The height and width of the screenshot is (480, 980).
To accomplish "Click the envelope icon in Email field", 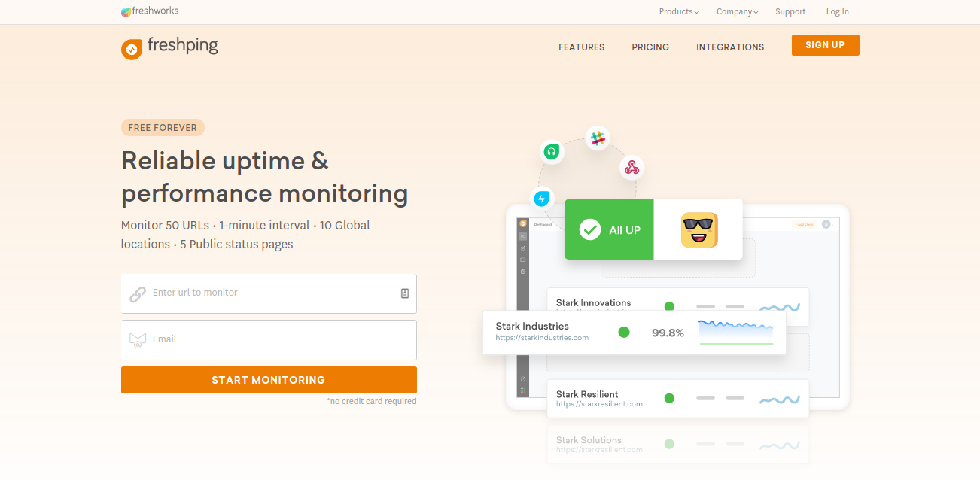I will [x=138, y=340].
